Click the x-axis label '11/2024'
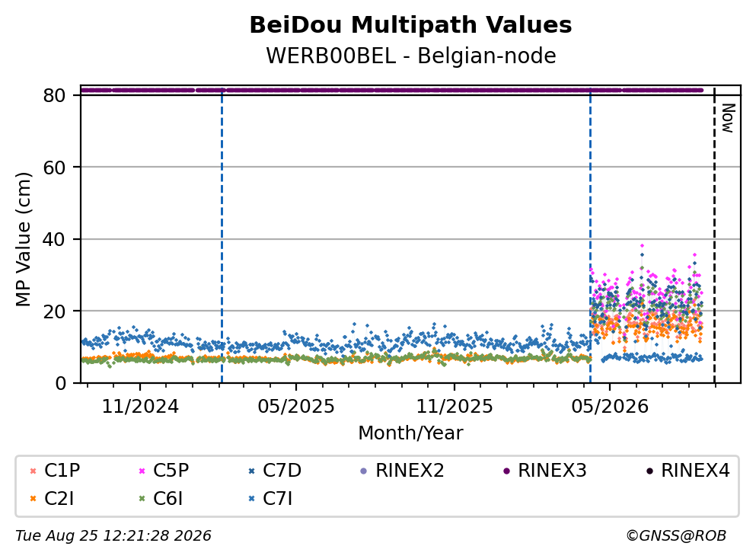The image size is (756, 559). click(140, 407)
